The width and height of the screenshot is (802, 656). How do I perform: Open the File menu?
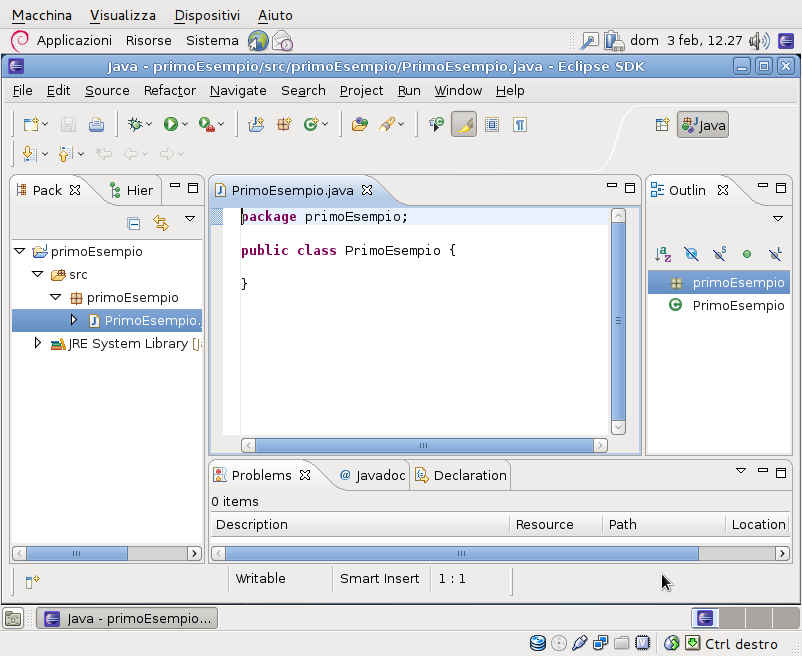point(22,91)
